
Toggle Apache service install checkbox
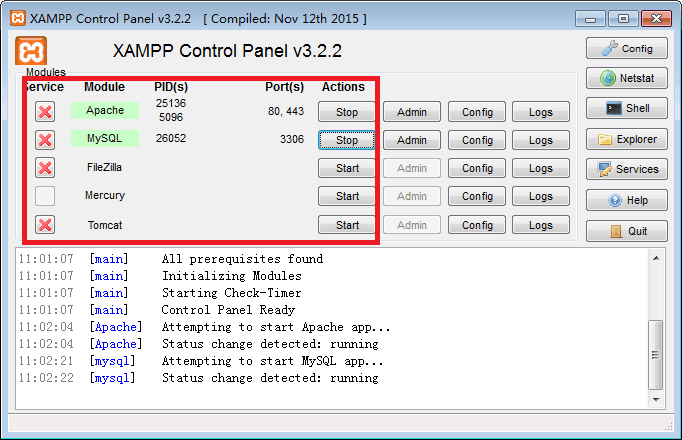click(45, 112)
